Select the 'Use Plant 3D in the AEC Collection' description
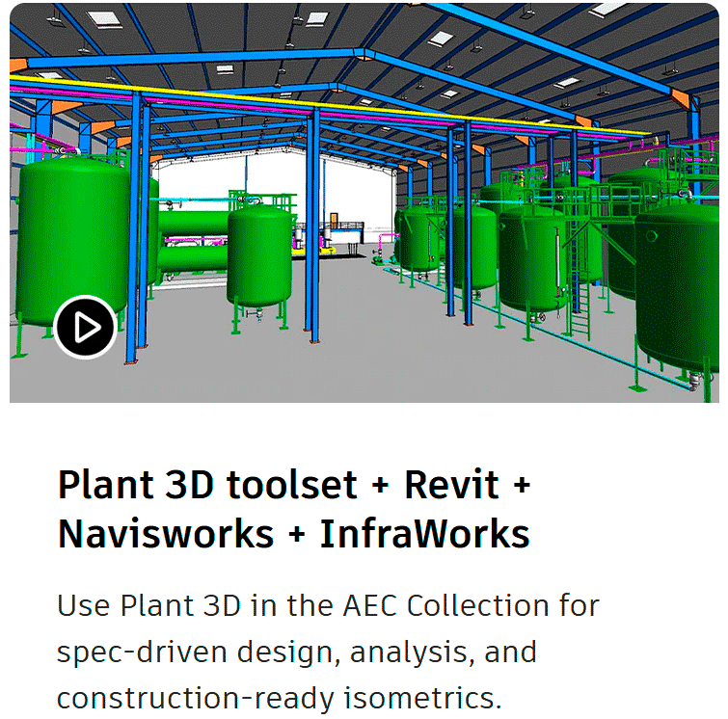This screenshot has width=728, height=719. 328,652
